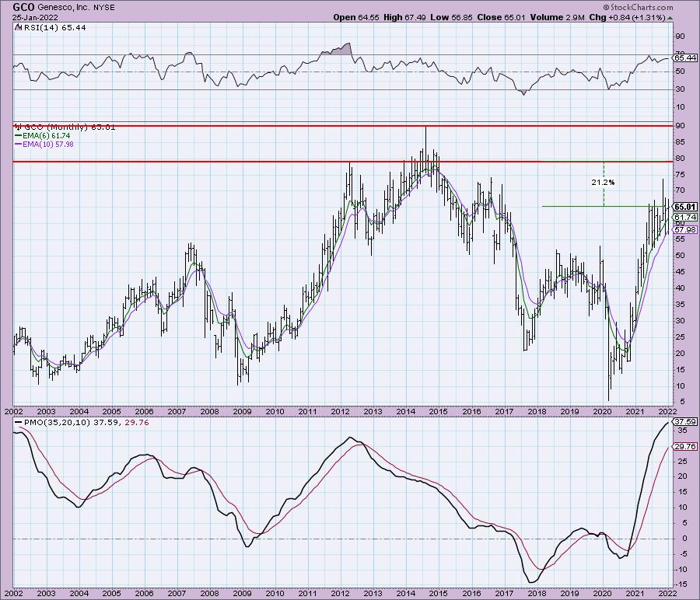Screen dimensions: 700x600
Task: Click the 75 label on price axis
Action: pos(680,175)
